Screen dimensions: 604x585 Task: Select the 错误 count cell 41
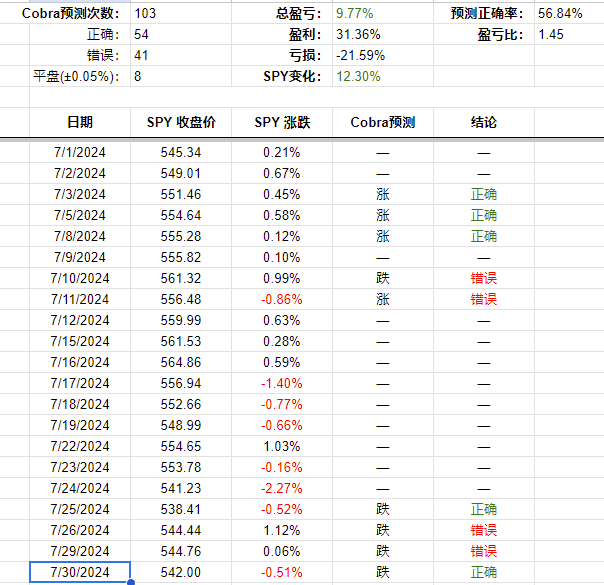[181, 55]
